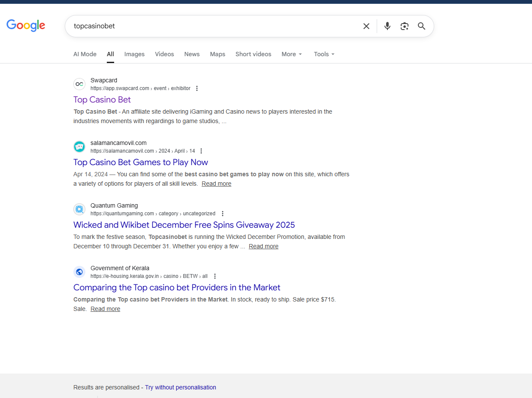The height and width of the screenshot is (398, 532).
Task: Click Read more on salamancamovil result
Action: (x=216, y=184)
